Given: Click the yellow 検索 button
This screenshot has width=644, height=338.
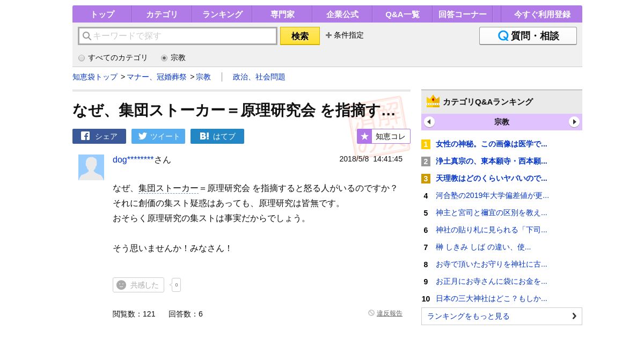Looking at the screenshot, I should [300, 36].
